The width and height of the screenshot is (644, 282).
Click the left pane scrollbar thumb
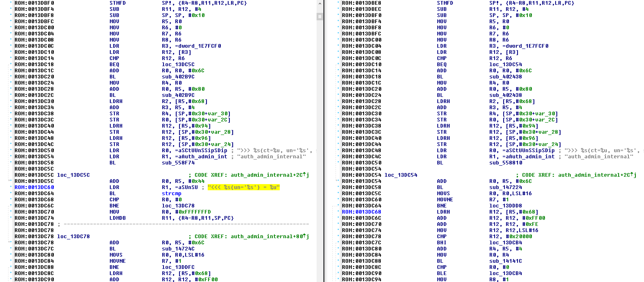coord(320,17)
